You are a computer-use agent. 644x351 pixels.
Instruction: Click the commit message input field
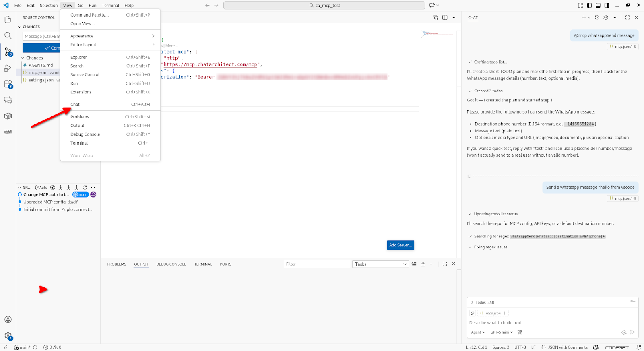(x=41, y=36)
